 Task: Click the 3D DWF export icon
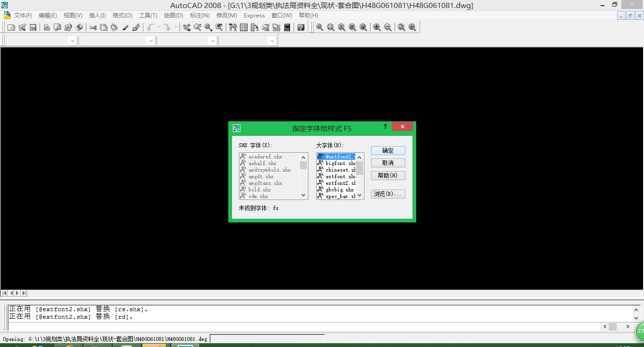pos(79,27)
